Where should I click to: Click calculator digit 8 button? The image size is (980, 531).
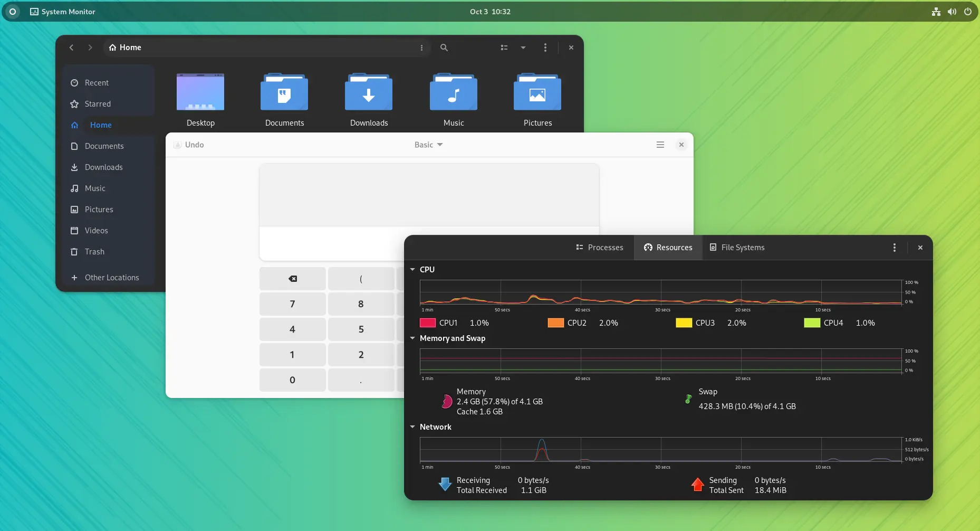[x=361, y=304]
